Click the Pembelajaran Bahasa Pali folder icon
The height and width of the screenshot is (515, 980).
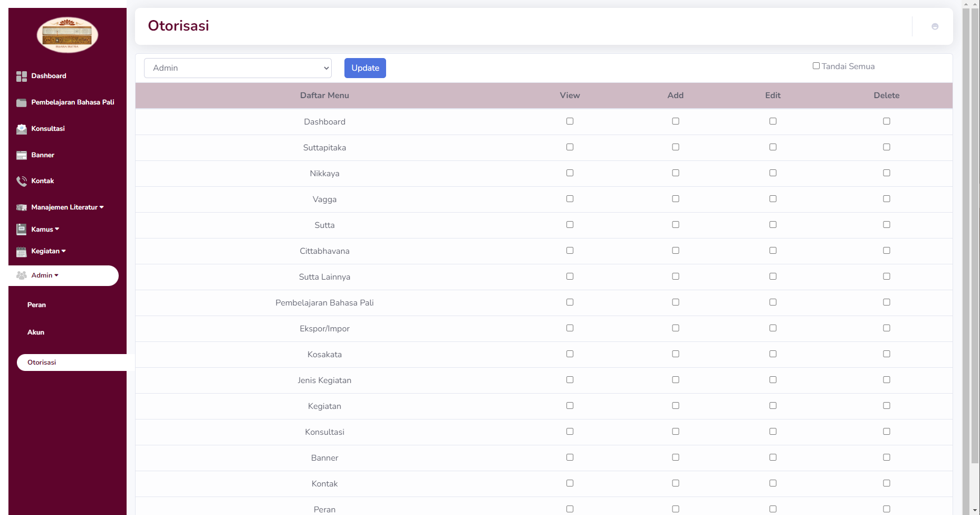click(x=21, y=103)
